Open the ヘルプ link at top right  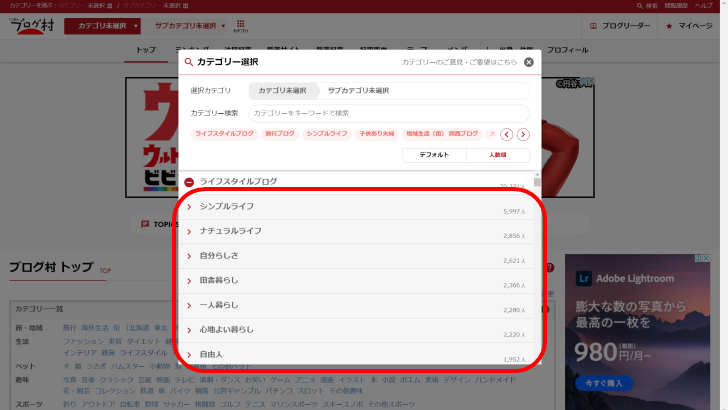703,6
